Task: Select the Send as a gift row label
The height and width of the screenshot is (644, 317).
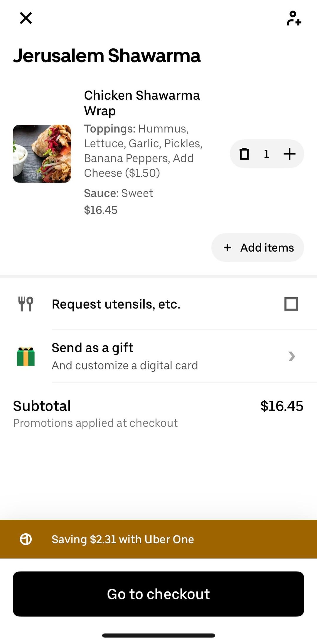Action: [x=92, y=348]
